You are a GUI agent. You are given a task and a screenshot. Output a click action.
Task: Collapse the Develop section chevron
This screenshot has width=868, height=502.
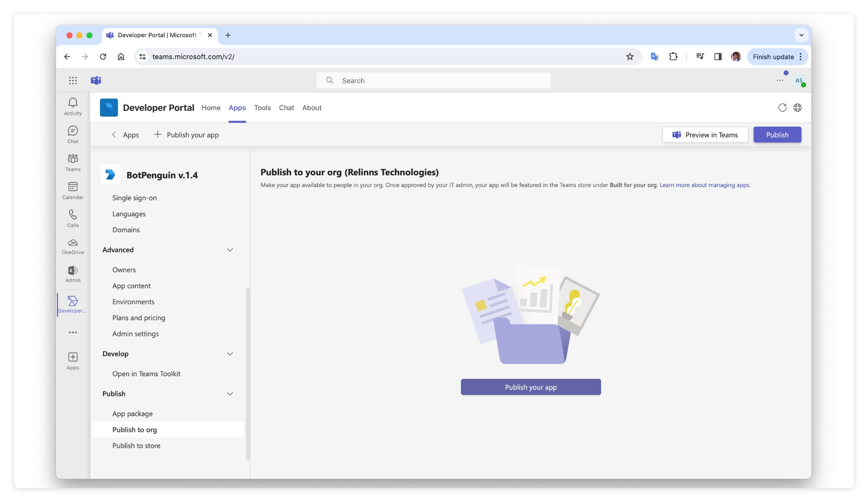(x=230, y=354)
